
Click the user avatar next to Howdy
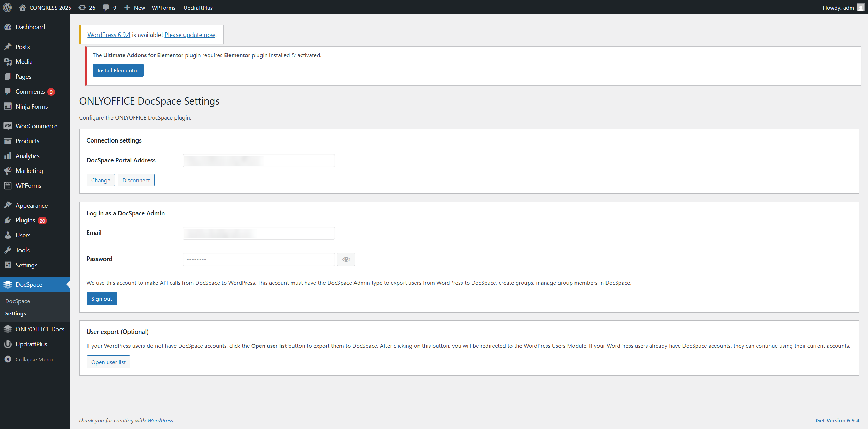click(861, 7)
